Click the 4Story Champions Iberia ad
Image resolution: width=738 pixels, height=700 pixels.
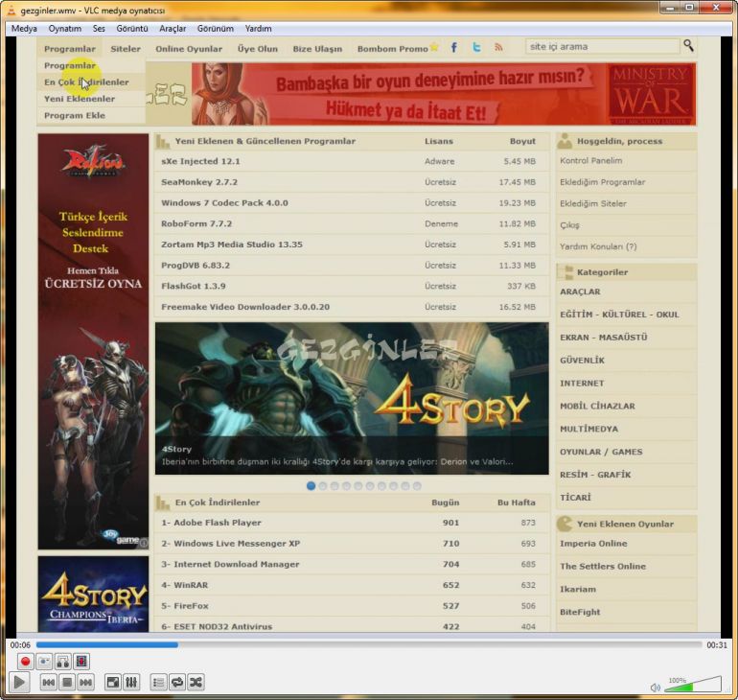tap(93, 595)
